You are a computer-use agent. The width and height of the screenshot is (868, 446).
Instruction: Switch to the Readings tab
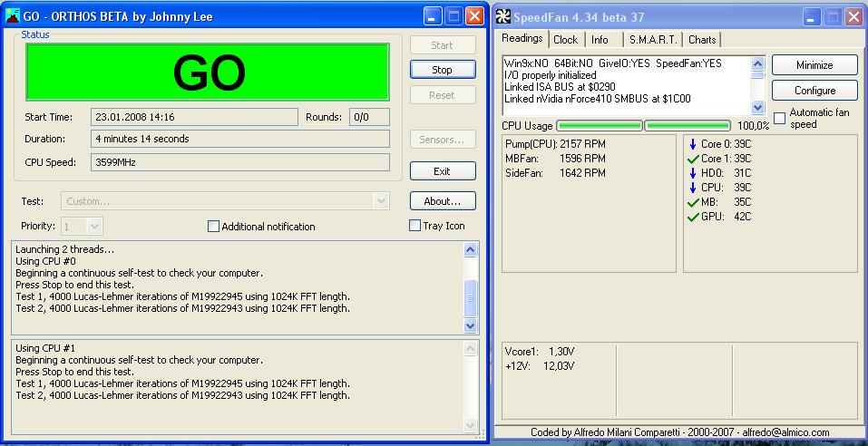click(522, 38)
